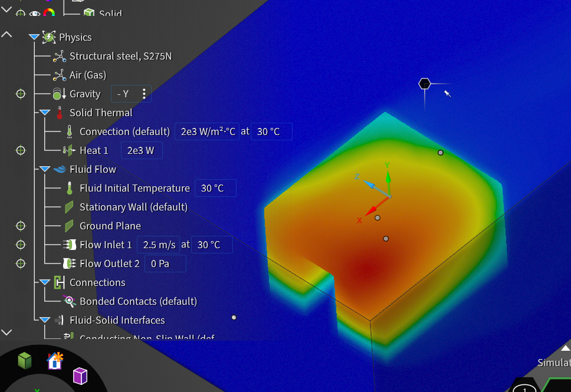Select the Stationary Wall (default) item

(134, 207)
